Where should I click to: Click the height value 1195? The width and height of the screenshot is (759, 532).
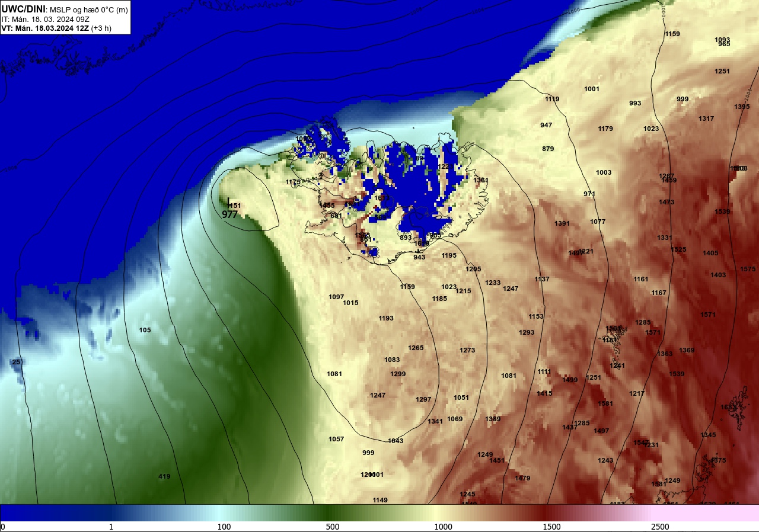(449, 255)
